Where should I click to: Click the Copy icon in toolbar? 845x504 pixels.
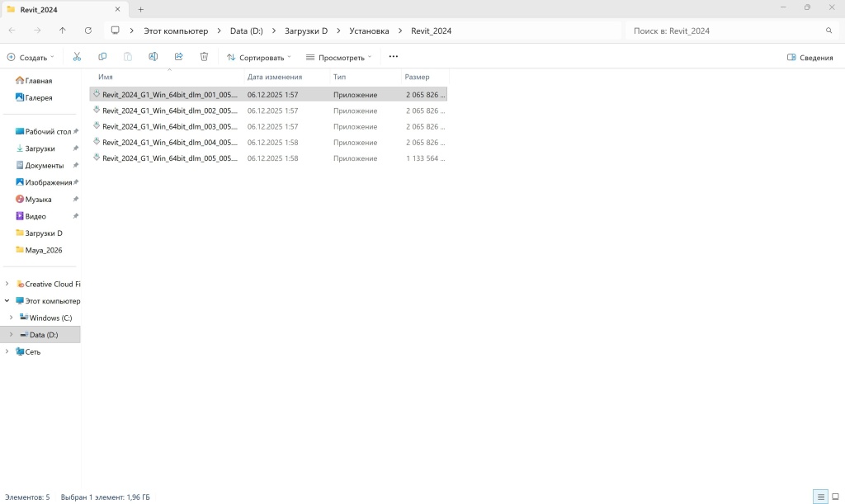point(102,57)
